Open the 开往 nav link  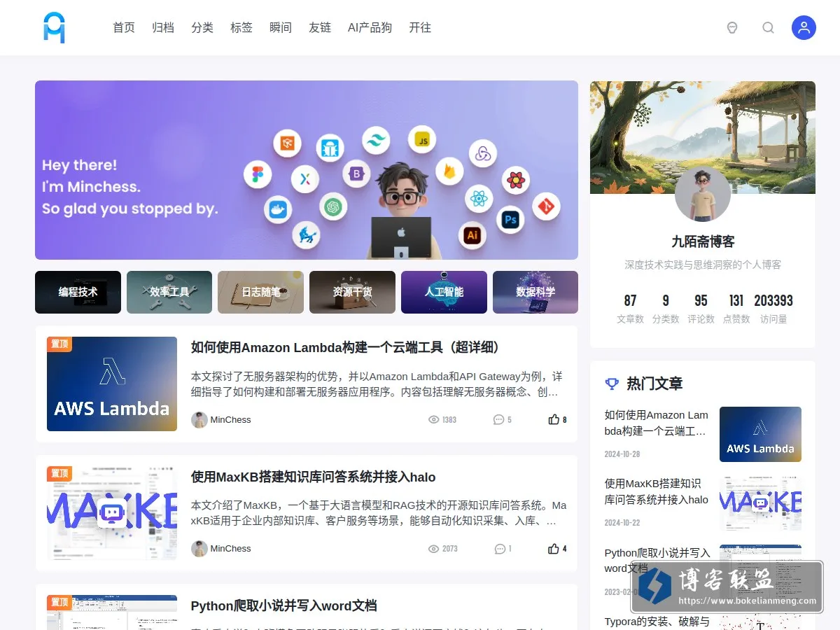420,28
